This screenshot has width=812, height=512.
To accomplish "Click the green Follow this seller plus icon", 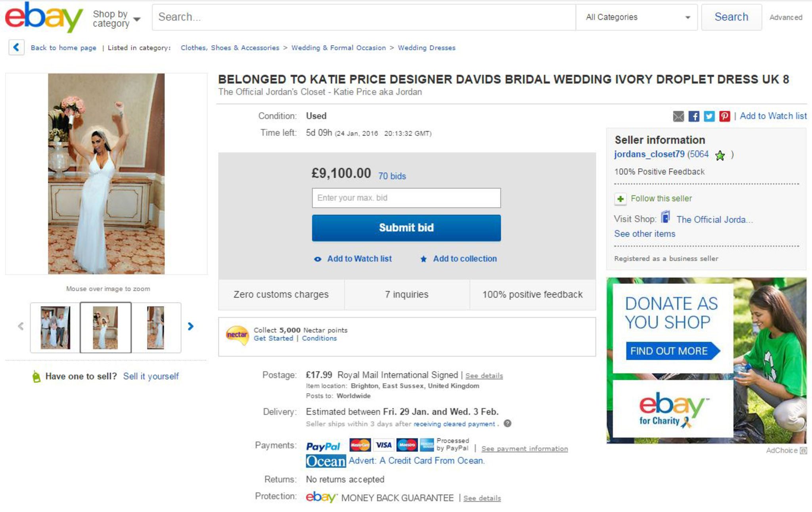I will tap(620, 199).
